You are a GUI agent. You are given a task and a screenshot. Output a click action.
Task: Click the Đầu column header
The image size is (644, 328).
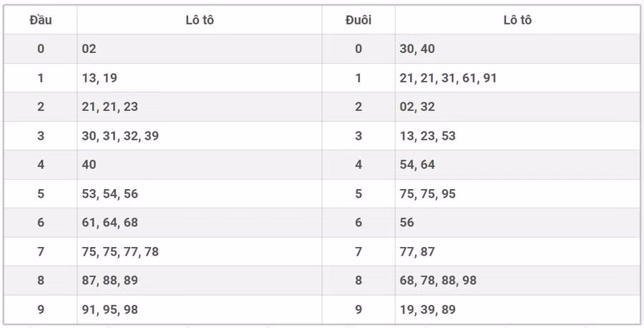[41, 20]
